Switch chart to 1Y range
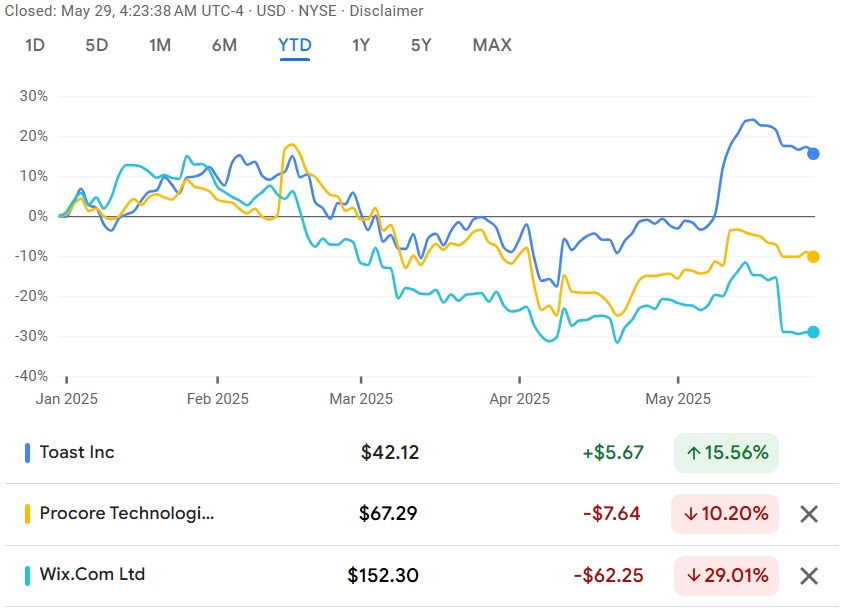This screenshot has width=853, height=613. (x=361, y=45)
